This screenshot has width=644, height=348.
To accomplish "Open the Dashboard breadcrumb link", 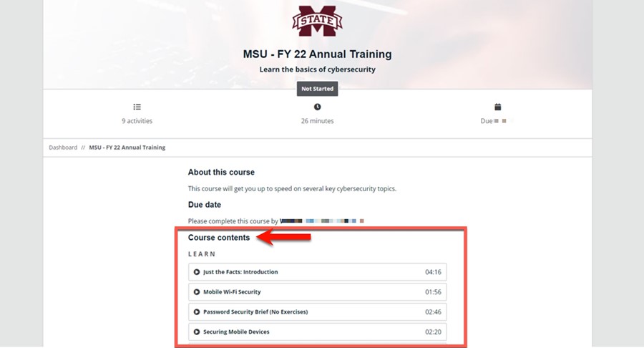I will (x=63, y=148).
